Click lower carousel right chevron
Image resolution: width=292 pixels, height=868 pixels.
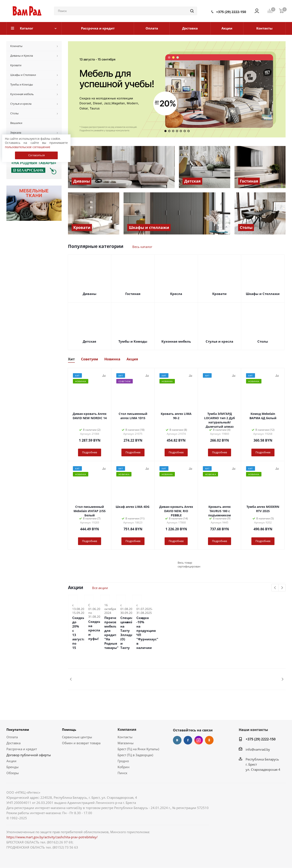point(283,679)
